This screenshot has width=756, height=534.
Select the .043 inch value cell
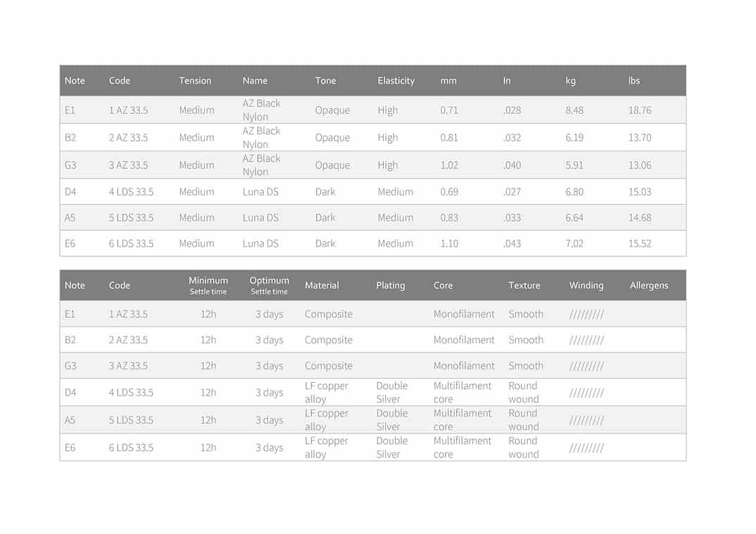tap(512, 243)
